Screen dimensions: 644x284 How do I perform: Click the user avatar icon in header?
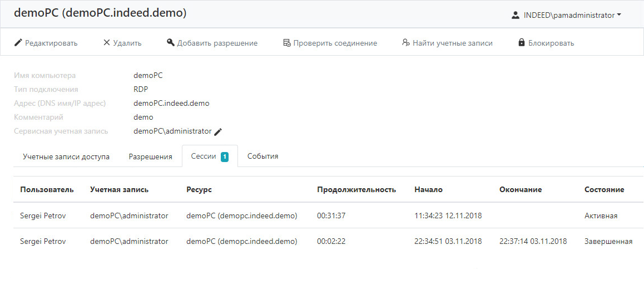pos(515,15)
